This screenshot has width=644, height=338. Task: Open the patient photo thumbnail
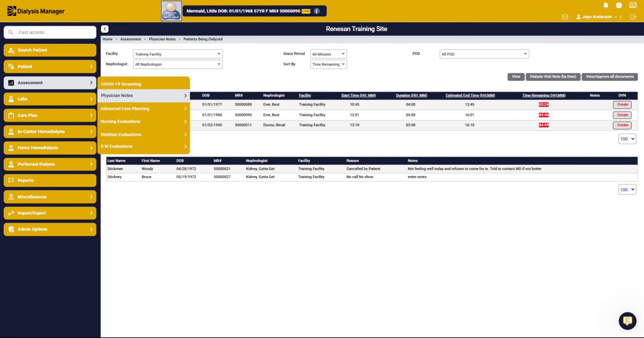click(171, 11)
